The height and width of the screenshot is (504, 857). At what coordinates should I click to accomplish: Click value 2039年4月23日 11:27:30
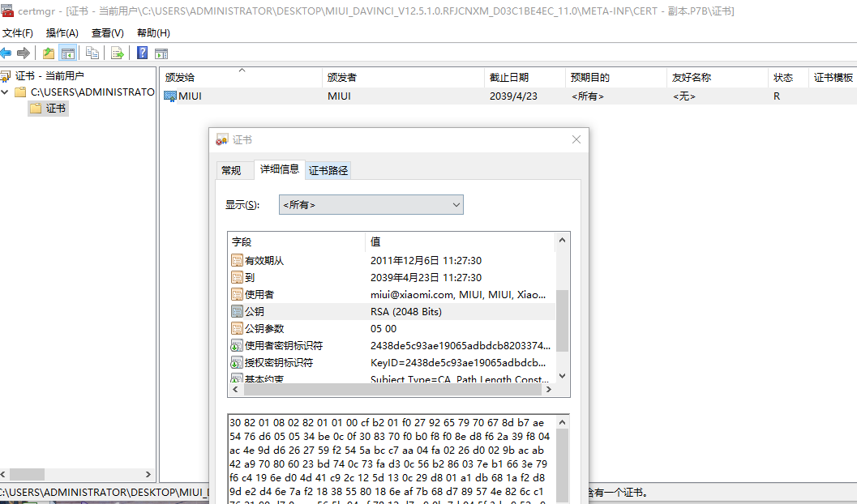click(426, 277)
